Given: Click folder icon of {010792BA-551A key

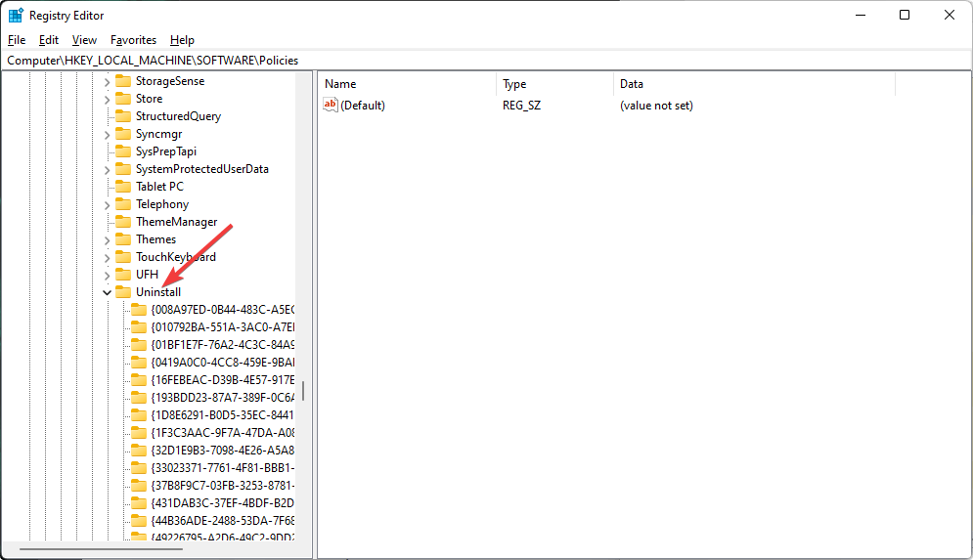Looking at the screenshot, I should [x=139, y=326].
